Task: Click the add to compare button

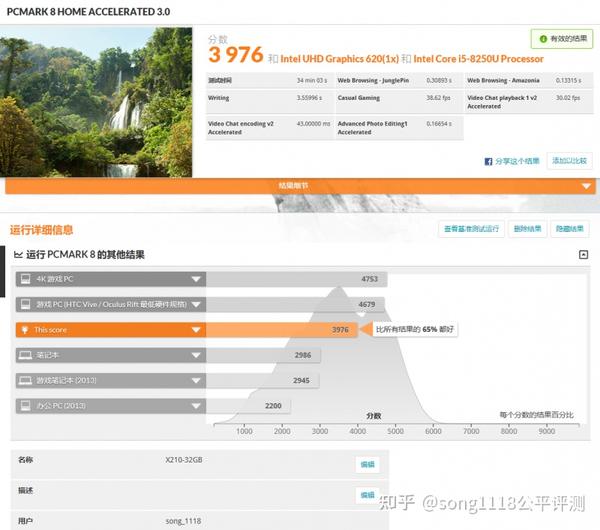Action: [x=569, y=161]
